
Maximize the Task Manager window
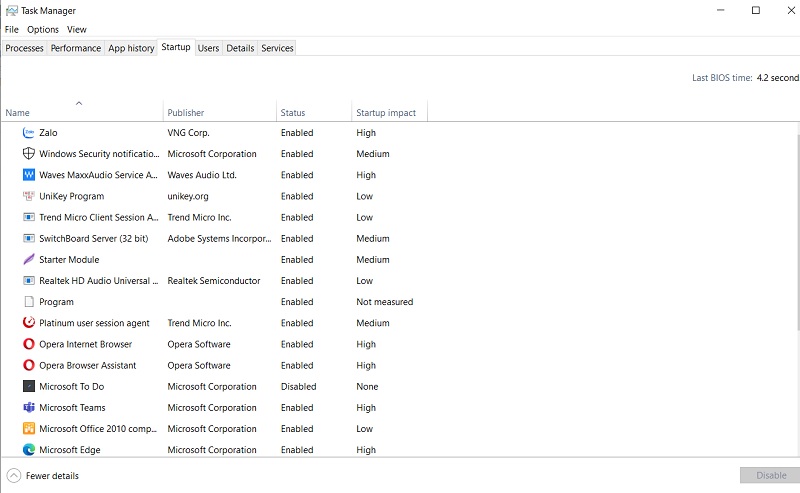[x=756, y=10]
